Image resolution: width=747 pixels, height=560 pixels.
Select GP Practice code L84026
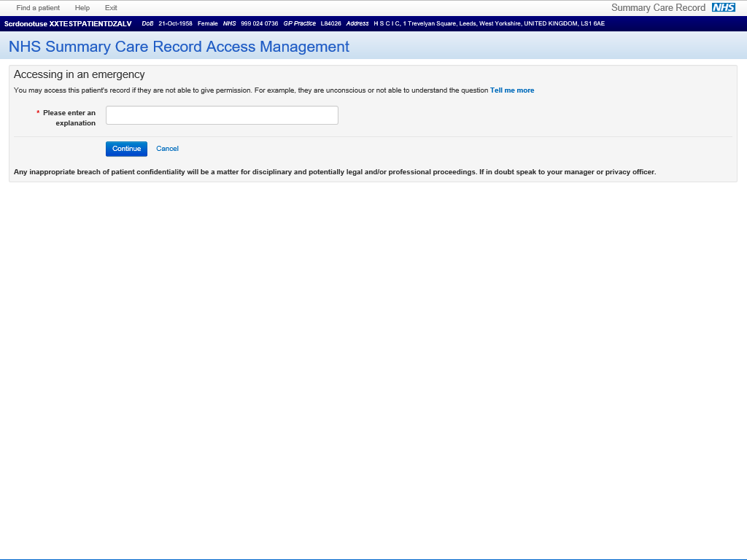click(x=330, y=23)
